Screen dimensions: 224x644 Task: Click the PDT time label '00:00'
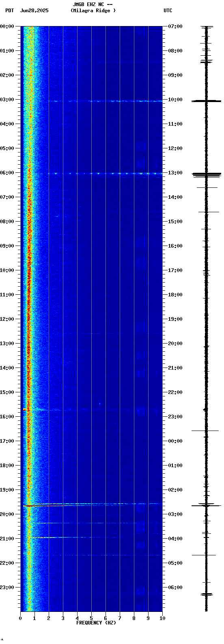tap(7, 26)
